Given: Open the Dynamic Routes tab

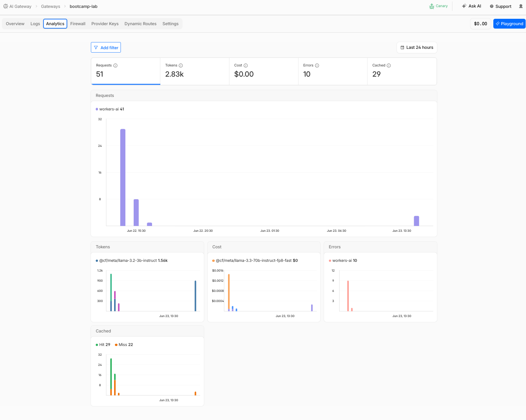Looking at the screenshot, I should click(x=140, y=24).
